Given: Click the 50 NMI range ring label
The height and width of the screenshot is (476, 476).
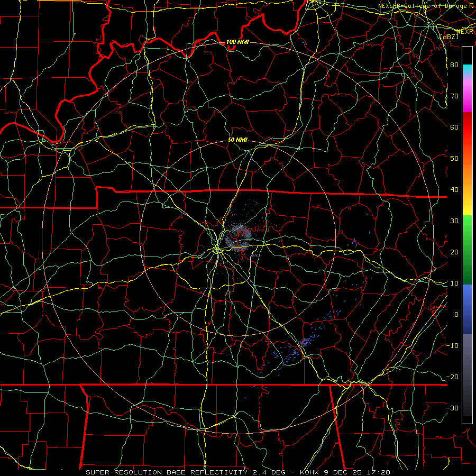Looking at the screenshot, I should pyautogui.click(x=237, y=140).
